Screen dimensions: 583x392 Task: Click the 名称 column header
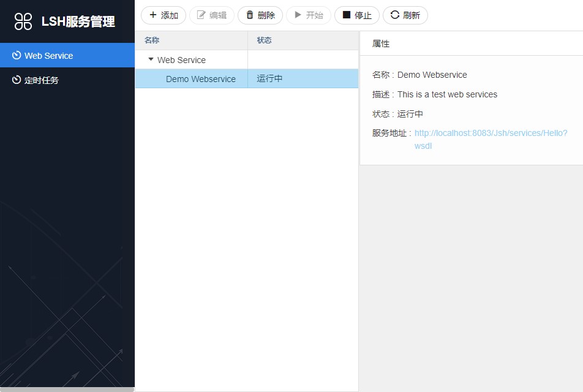tap(192, 40)
